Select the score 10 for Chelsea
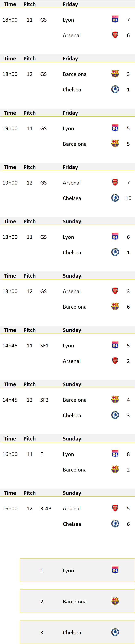 point(128,198)
